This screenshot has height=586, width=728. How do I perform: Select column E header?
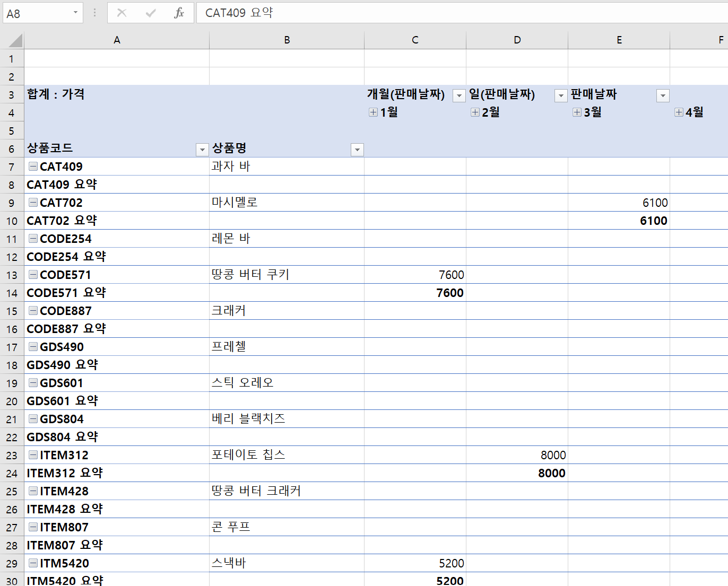pyautogui.click(x=619, y=40)
